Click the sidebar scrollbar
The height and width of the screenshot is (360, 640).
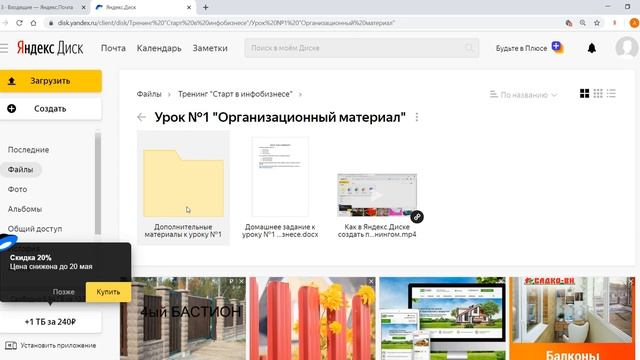coord(98,183)
